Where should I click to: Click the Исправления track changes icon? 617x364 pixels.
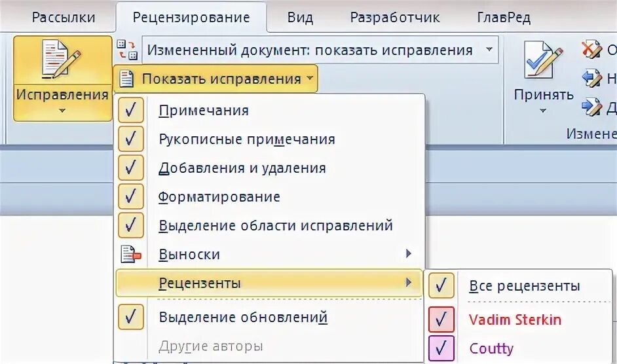61,60
